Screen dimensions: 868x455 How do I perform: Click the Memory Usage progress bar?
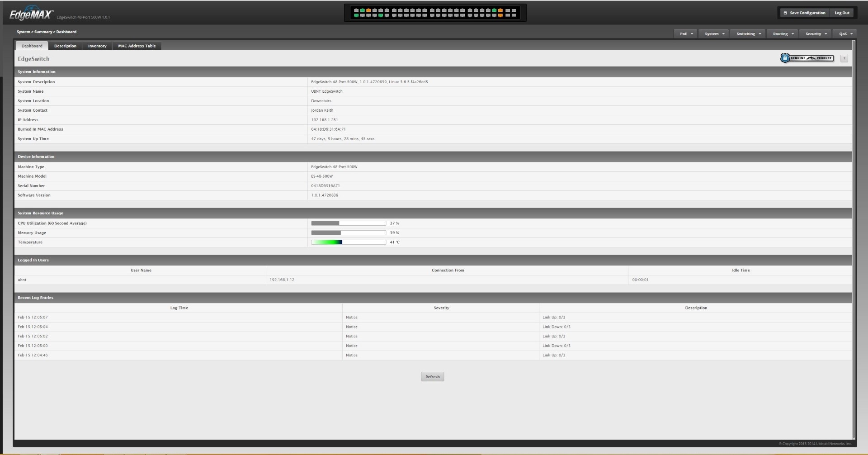349,233
